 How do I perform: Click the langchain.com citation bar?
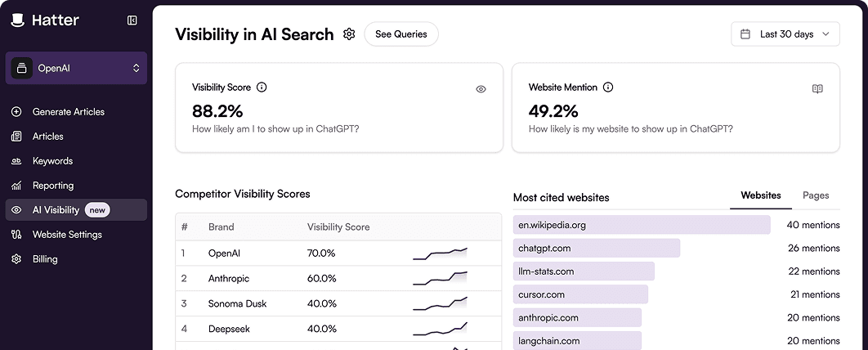pyautogui.click(x=577, y=341)
